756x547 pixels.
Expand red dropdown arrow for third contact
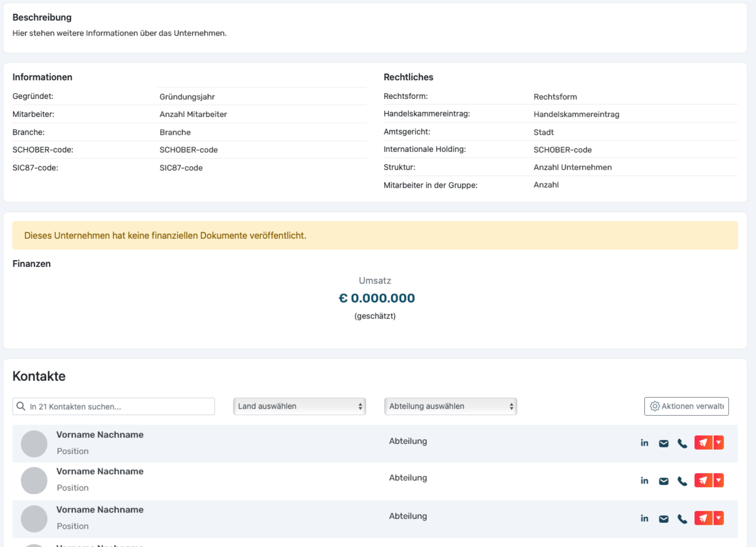tap(719, 518)
